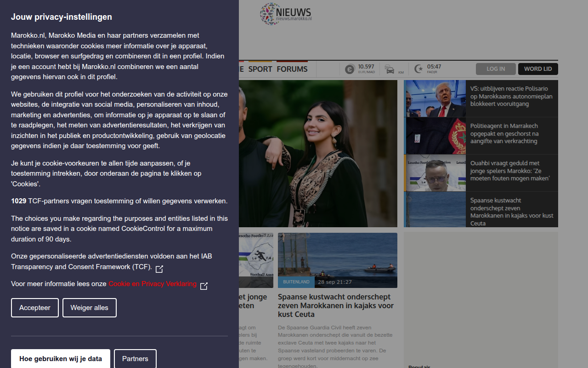588x368 pixels.
Task: Click the summary starting 'De Spaanse Guardia Civil'
Action: pos(335,347)
